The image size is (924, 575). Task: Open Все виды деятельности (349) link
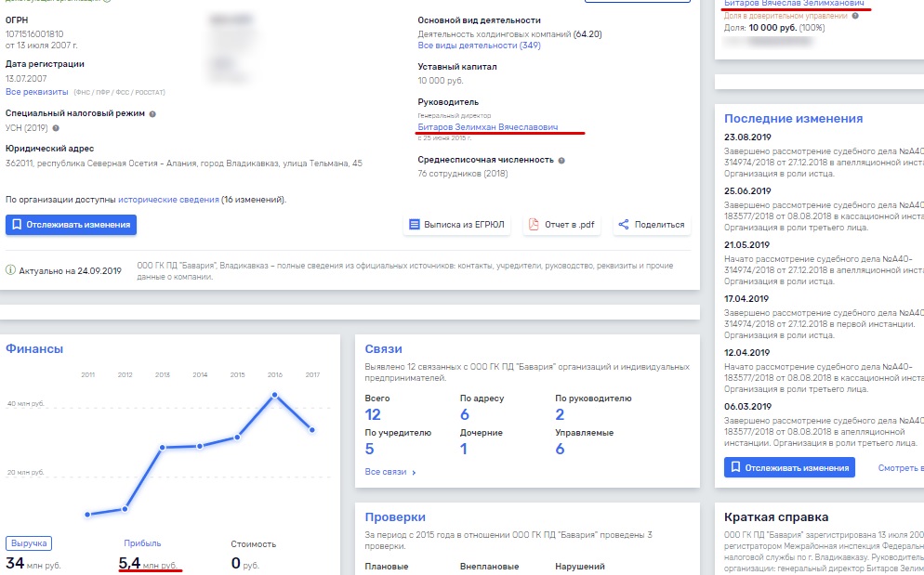pyautogui.click(x=479, y=46)
